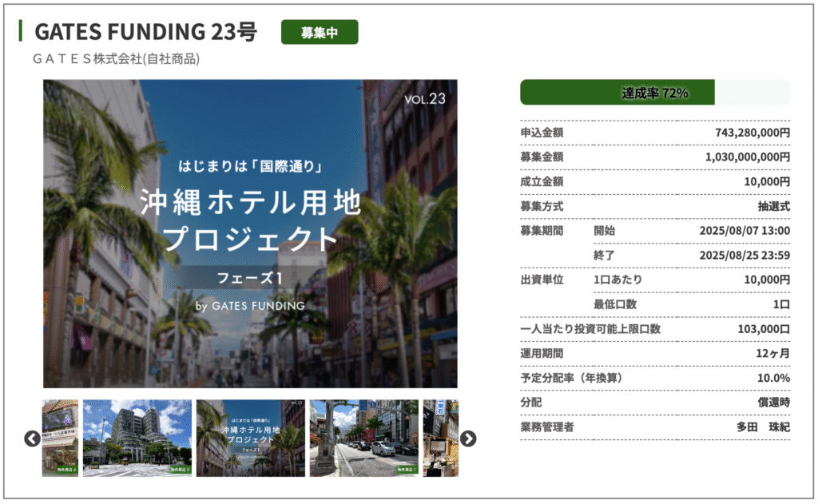The image size is (818, 504).
Task: Click the 予定分配率 value 10.0%
Action: 773,378
